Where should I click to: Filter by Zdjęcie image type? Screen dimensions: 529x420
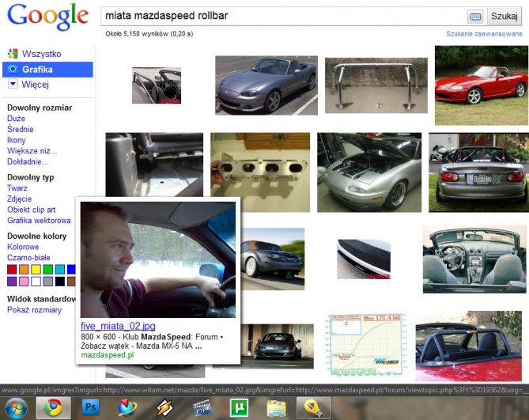(20, 199)
